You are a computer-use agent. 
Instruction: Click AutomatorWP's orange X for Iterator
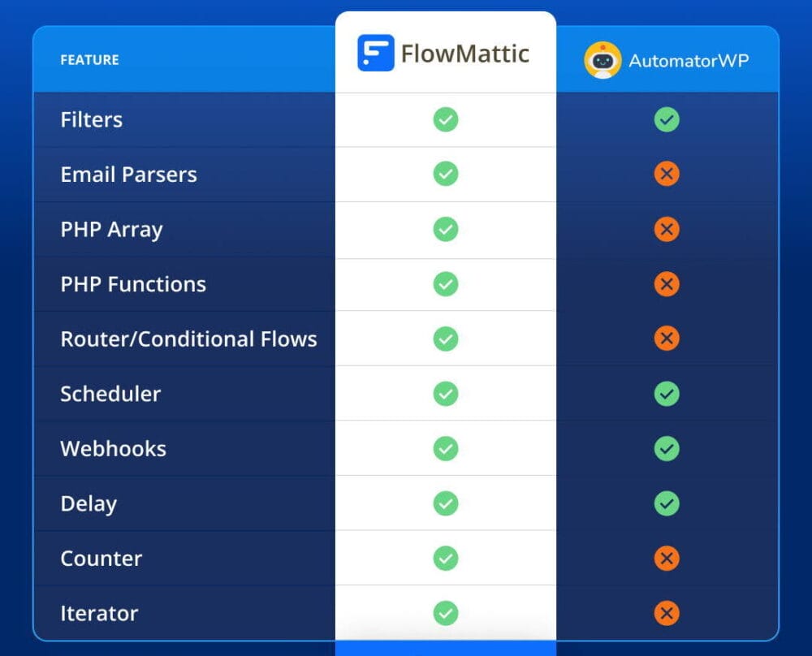667,613
